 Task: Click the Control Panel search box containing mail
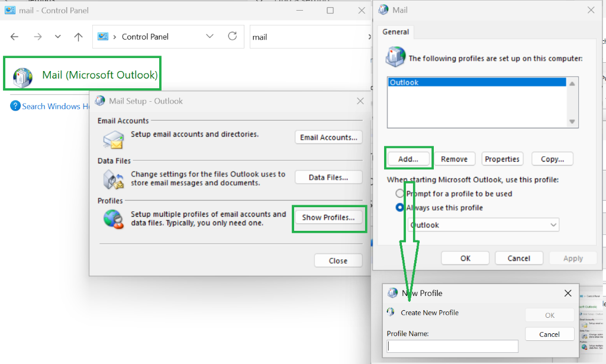(x=309, y=37)
